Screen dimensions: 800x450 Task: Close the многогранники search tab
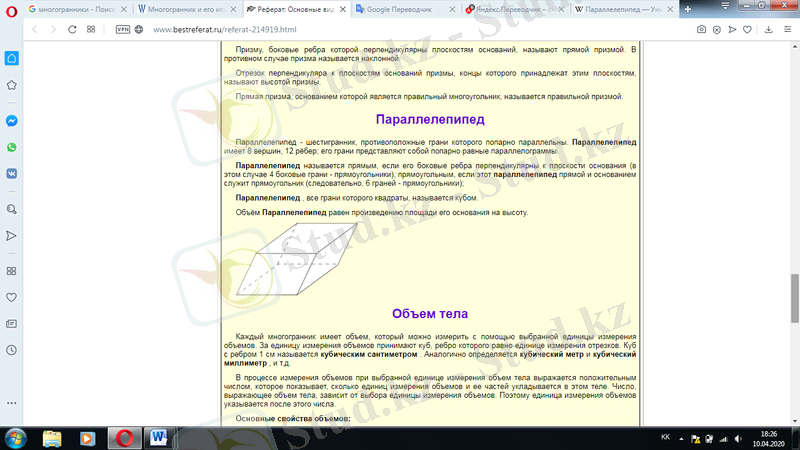[123, 9]
